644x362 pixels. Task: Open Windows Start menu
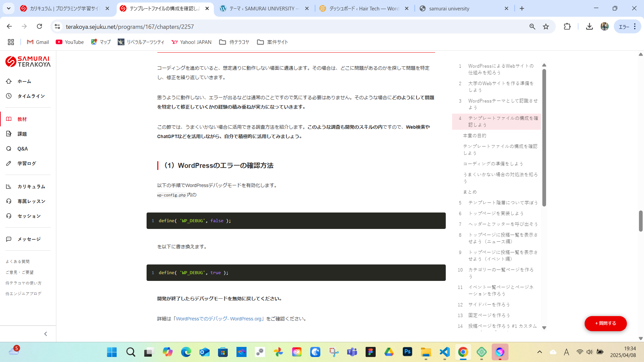112,352
